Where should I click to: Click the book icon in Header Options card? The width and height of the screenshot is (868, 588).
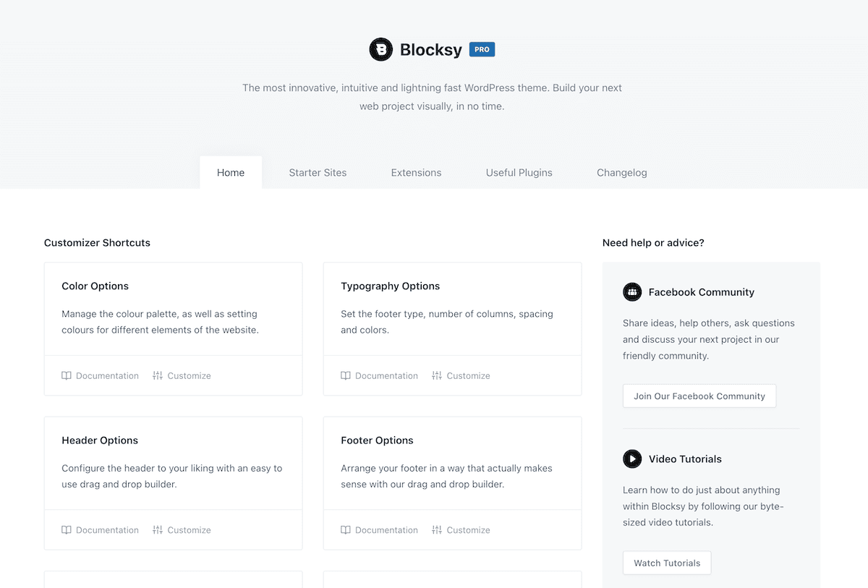[67, 529]
